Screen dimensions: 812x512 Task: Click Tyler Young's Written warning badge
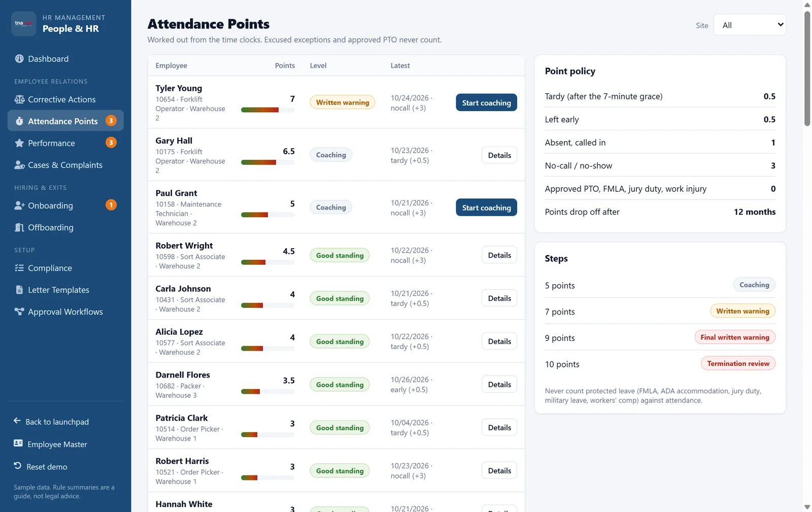pos(343,103)
